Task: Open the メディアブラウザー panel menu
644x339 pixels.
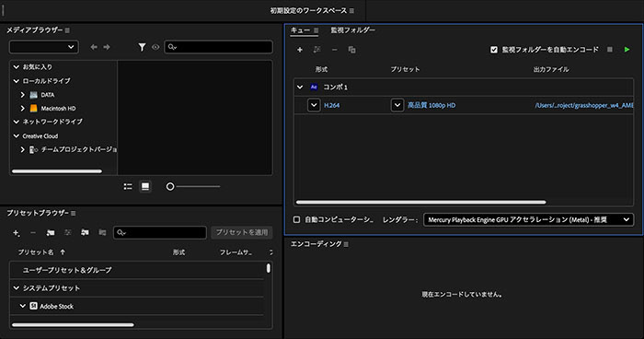Action: pos(67,30)
